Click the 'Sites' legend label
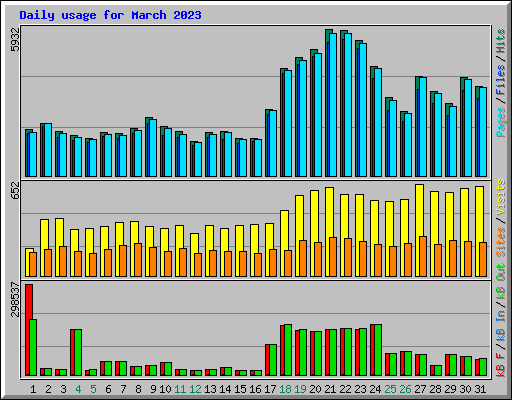 [x=501, y=242]
